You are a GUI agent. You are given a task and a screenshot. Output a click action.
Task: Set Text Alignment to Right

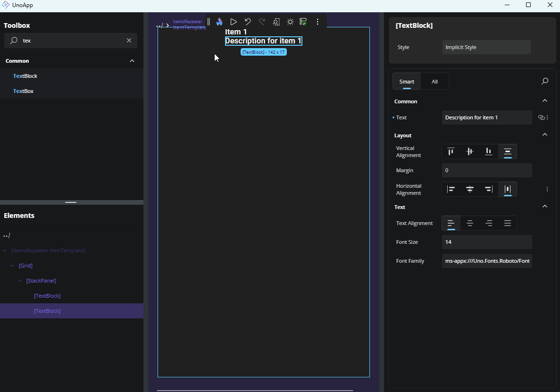pos(489,223)
